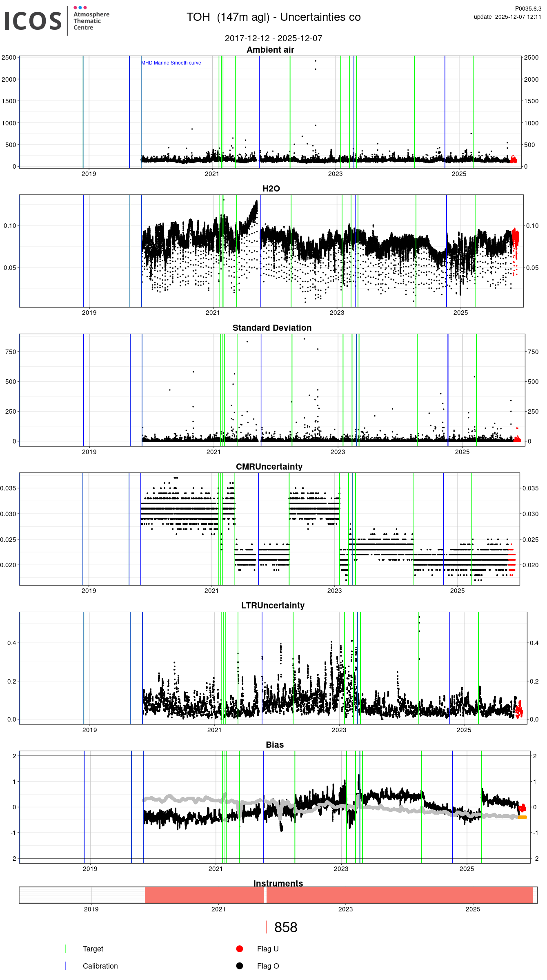Click the red Flag U legend dot
This screenshot has width=547, height=980.
click(x=240, y=949)
